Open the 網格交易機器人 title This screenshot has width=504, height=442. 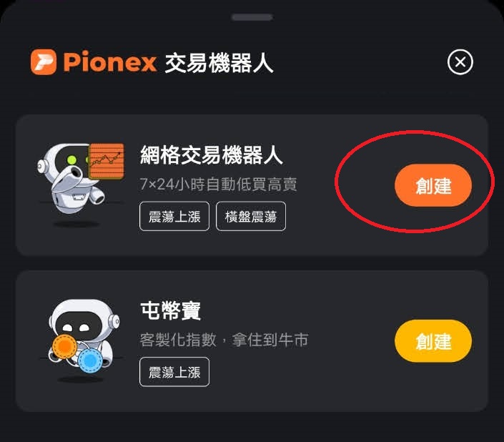(211, 155)
